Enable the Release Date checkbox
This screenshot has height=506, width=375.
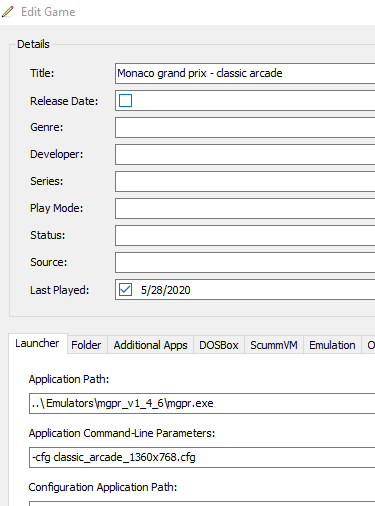(125, 100)
